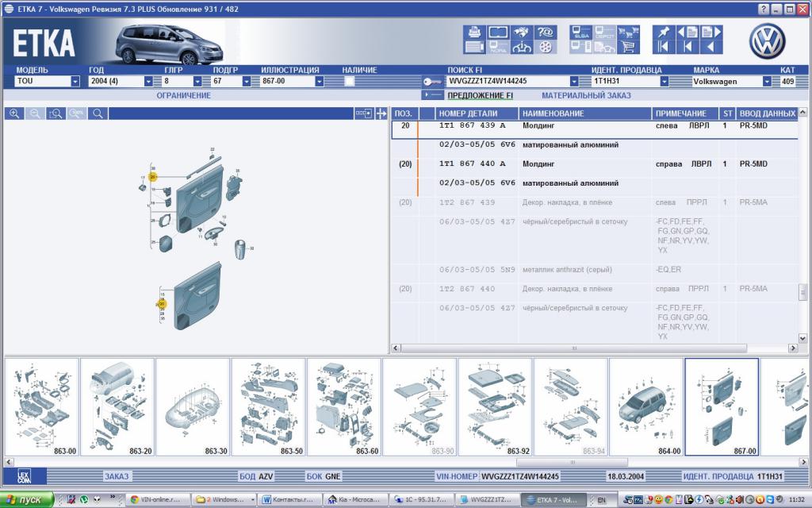Viewport: 812px width, 508px height.
Task: Click the single shopping cart icon
Action: coord(628,47)
